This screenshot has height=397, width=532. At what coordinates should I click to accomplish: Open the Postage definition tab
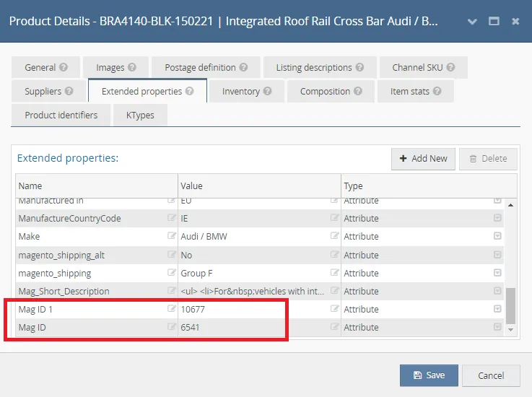tap(206, 67)
